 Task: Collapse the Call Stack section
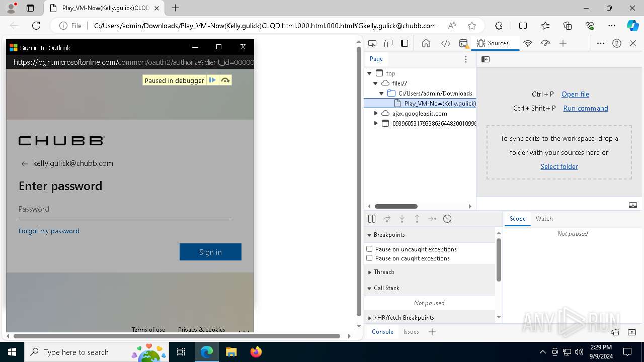tap(369, 288)
